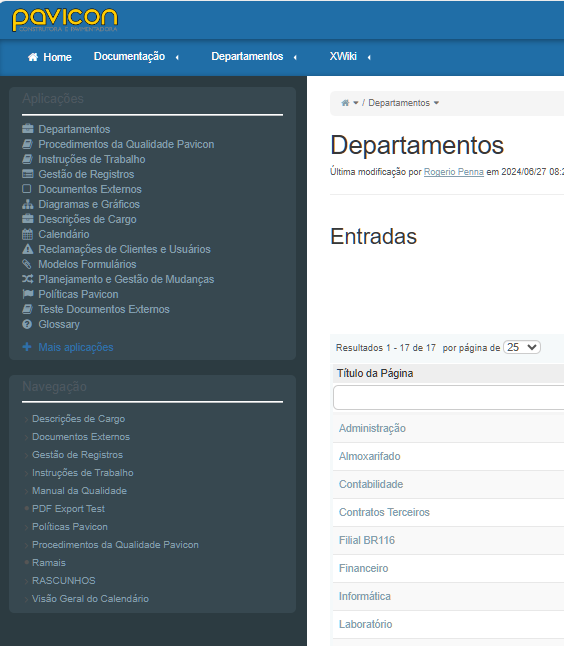Click the Diagramas e Gráficos sitemap icon
Viewport: 564px width, 646px height.
pyautogui.click(x=28, y=204)
